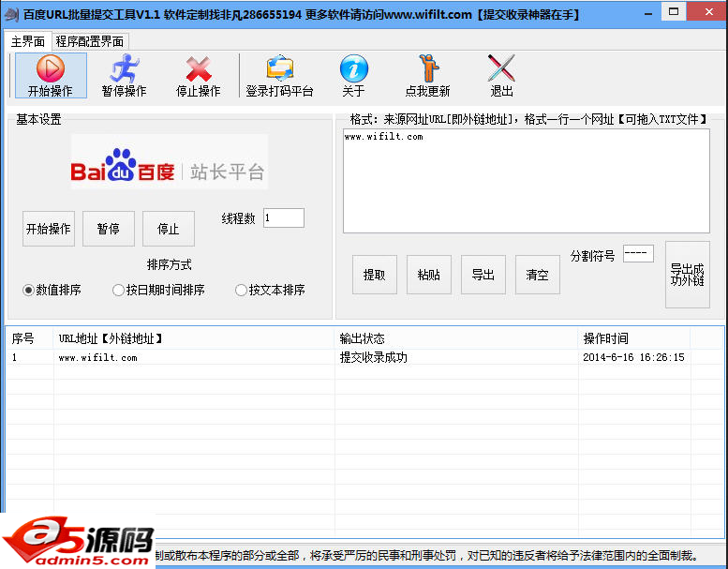Minimize the window
728x569 pixels.
648,13
